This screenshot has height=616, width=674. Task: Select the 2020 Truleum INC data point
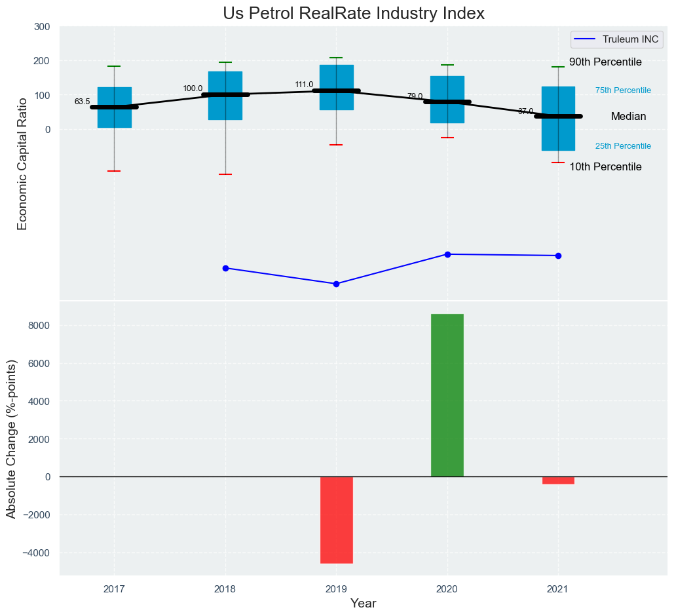pyautogui.click(x=447, y=254)
